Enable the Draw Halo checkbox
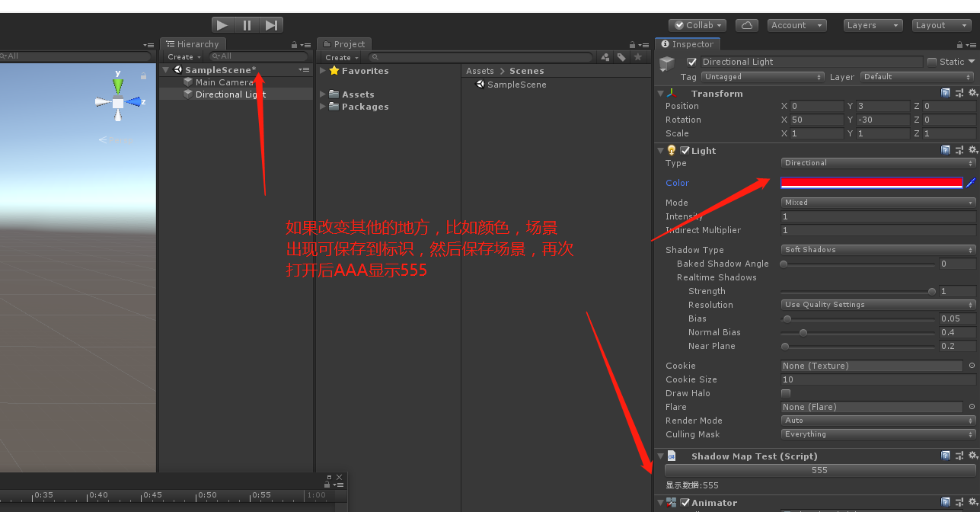The width and height of the screenshot is (980, 512). click(x=787, y=393)
